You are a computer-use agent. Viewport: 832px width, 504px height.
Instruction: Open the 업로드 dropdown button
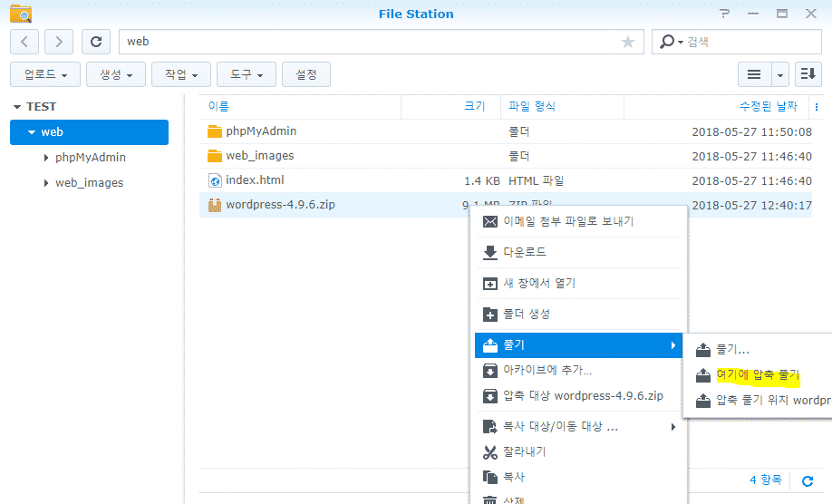45,74
